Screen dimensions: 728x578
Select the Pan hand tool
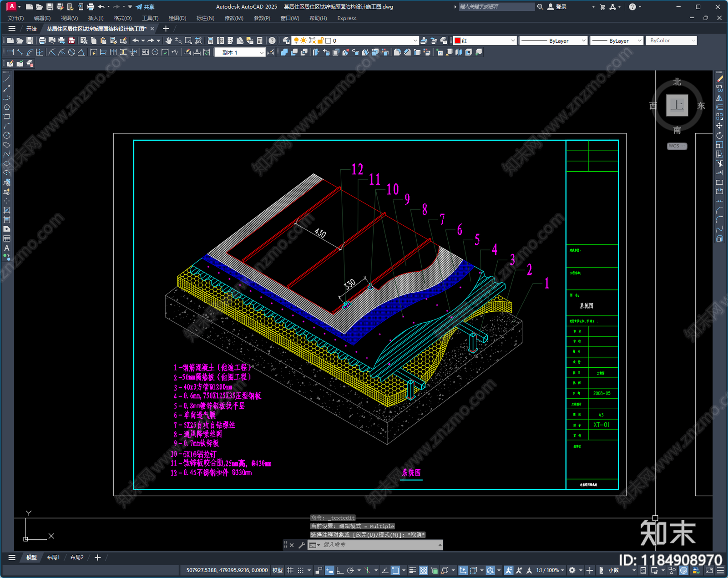point(169,41)
